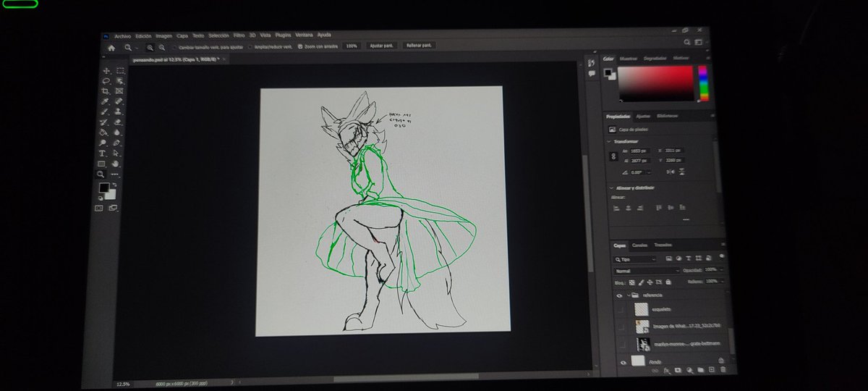Open the 'Tipo' layer filter dropdown
The image size is (868, 391).
click(635, 259)
